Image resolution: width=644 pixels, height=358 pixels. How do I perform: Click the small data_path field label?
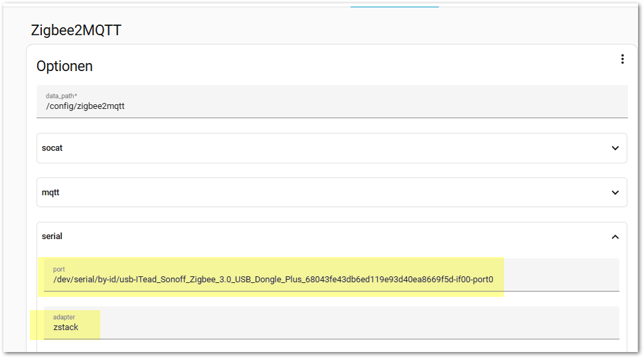coord(61,96)
